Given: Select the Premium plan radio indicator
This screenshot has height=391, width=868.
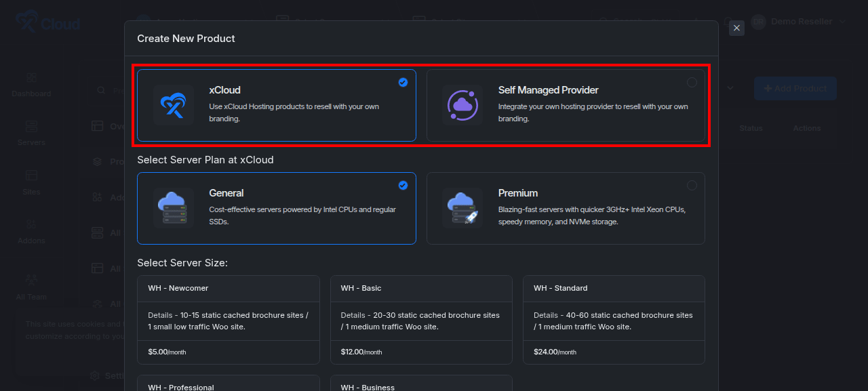Looking at the screenshot, I should pyautogui.click(x=692, y=185).
